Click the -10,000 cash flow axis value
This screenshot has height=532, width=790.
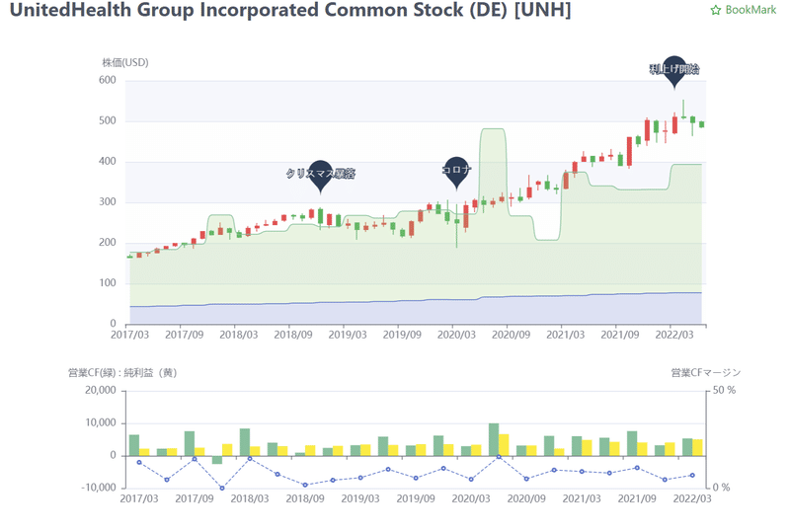coord(99,488)
